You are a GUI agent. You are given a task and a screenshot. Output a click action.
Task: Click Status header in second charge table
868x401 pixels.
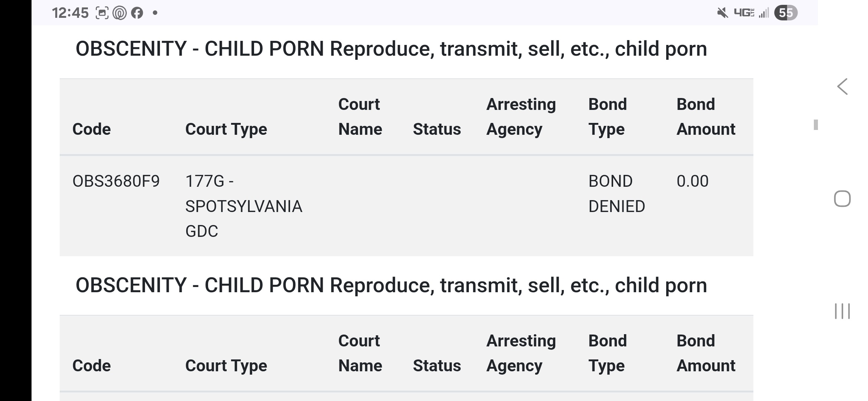437,366
